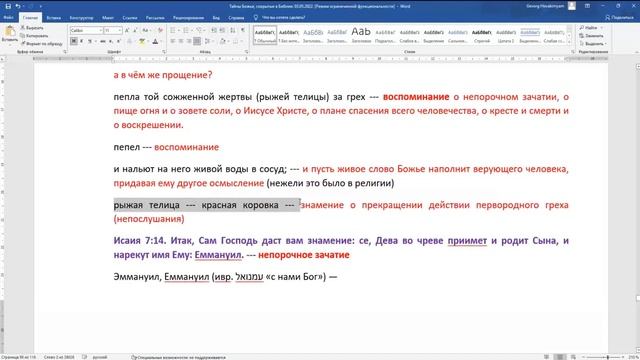The height and width of the screenshot is (360, 640).
Task: Clear all formatting
Action: point(160,30)
